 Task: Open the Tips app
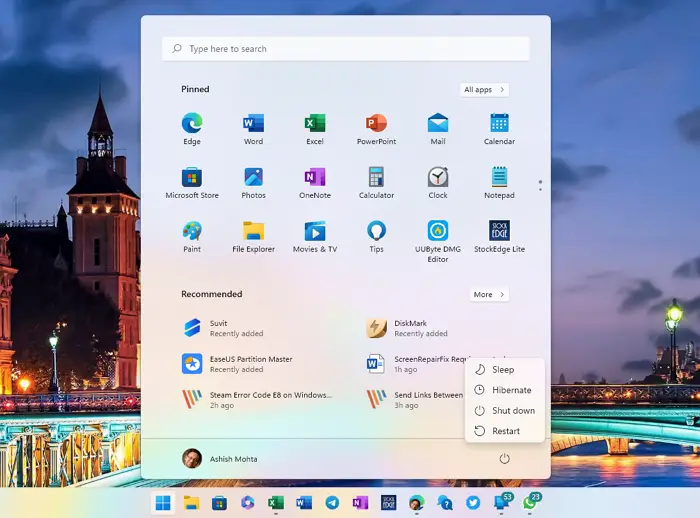tap(376, 237)
